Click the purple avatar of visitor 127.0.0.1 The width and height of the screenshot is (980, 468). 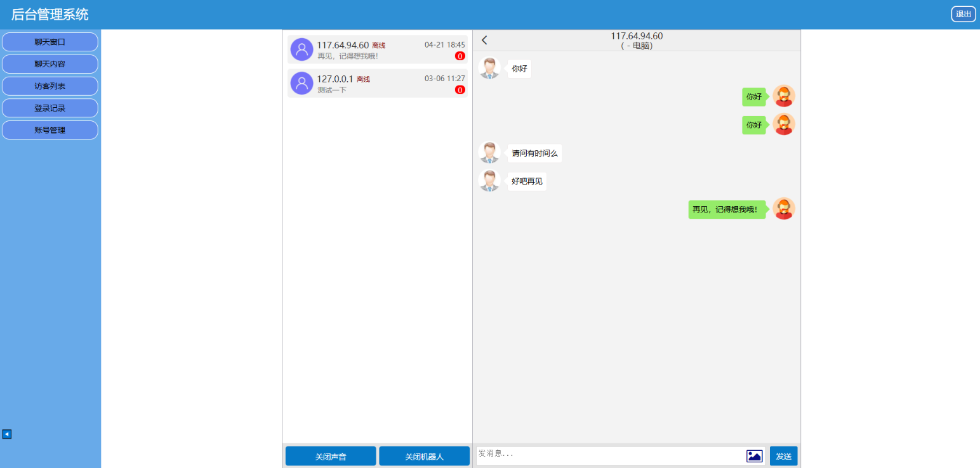301,83
